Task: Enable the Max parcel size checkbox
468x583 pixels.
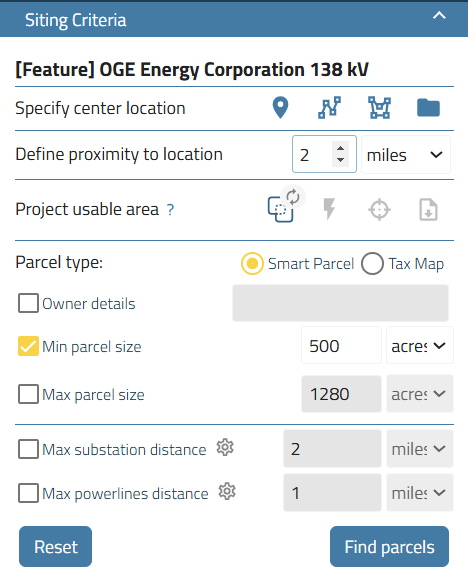Action: (x=28, y=394)
